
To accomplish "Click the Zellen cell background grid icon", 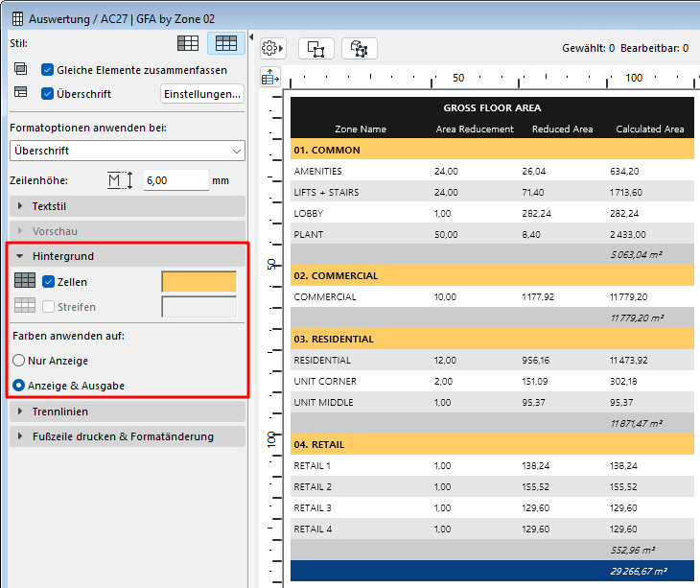I will pyautogui.click(x=25, y=281).
